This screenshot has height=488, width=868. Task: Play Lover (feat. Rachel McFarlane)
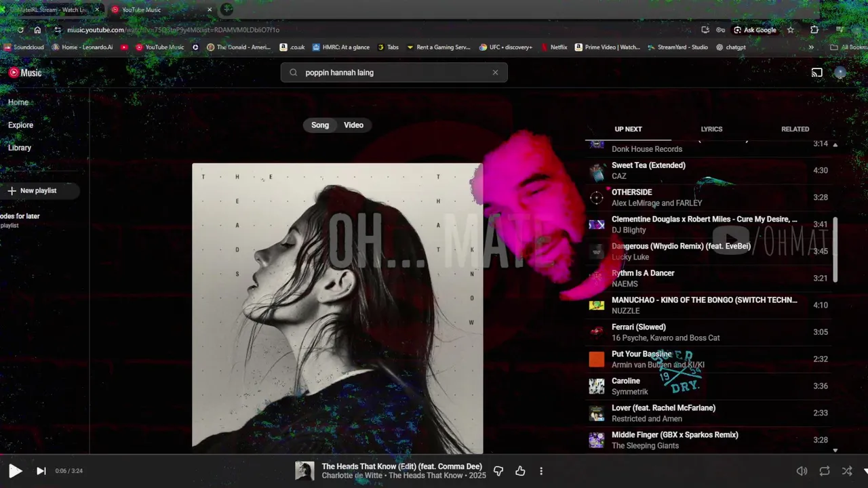(x=709, y=413)
